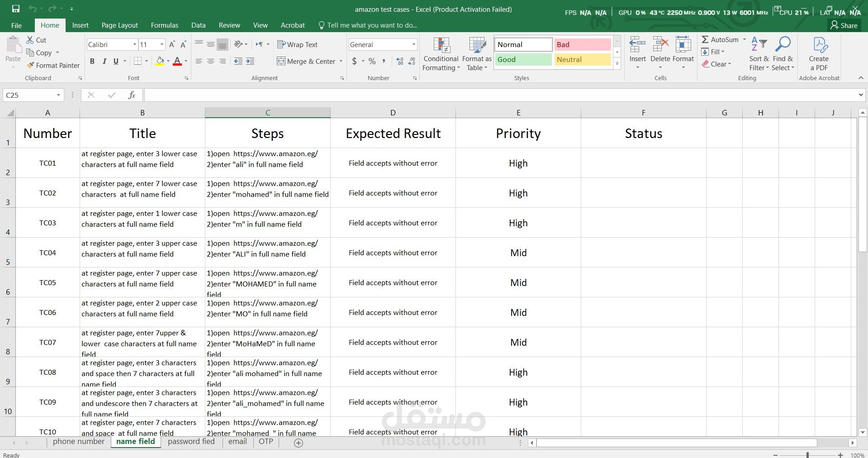
Task: Click the zoom slider handle
Action: (x=807, y=455)
